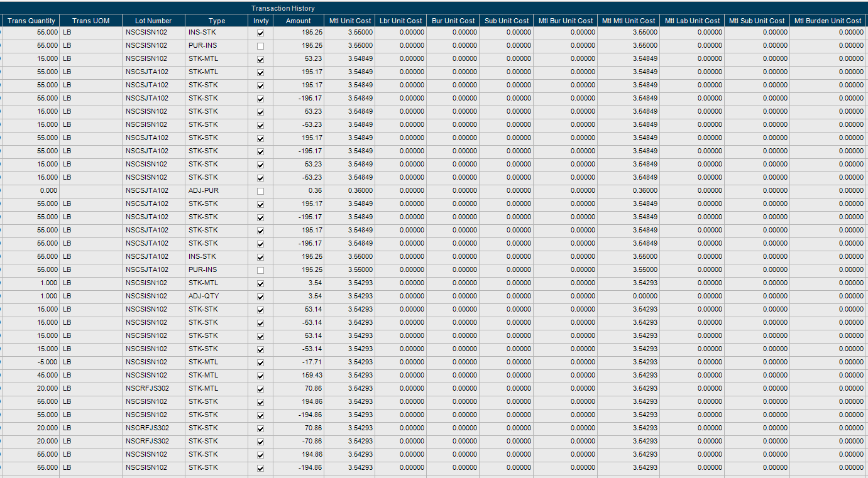Screen dimensions: 868x478
Task: Select the LB unit cell in the -17.71 row
Action: [91, 362]
